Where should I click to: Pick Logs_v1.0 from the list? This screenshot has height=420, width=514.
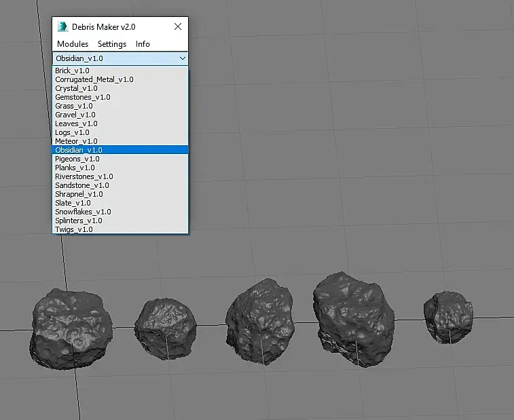coord(120,132)
